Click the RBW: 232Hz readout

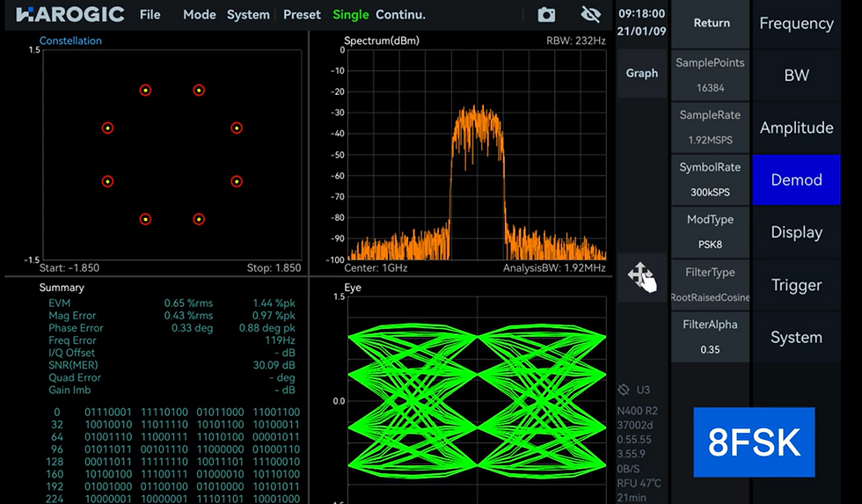(575, 40)
